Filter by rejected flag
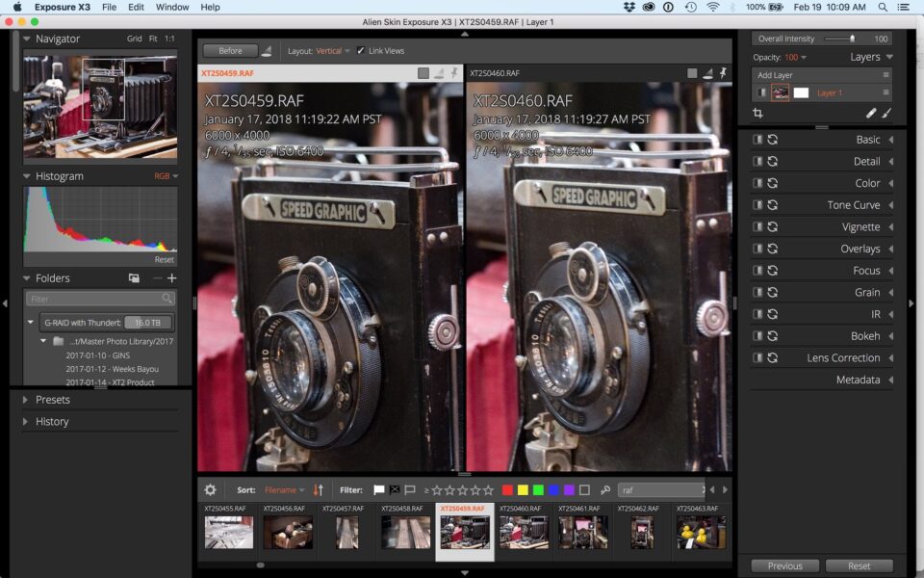This screenshot has height=578, width=924. (395, 489)
